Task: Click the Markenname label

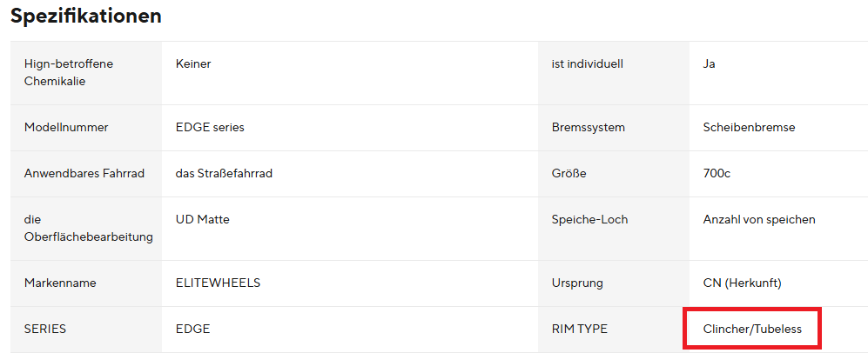Action: [60, 283]
